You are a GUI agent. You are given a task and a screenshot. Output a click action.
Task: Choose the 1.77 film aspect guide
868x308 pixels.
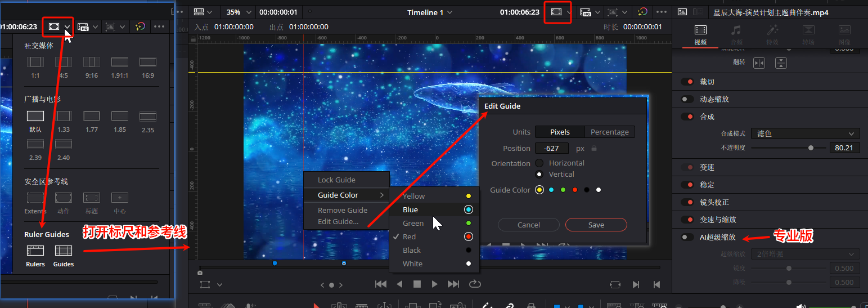(92, 116)
